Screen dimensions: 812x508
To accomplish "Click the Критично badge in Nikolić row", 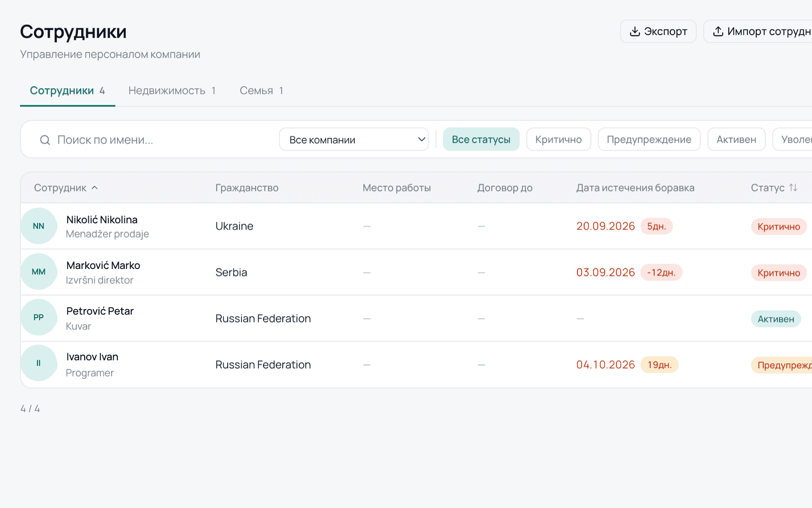I will coord(779,227).
